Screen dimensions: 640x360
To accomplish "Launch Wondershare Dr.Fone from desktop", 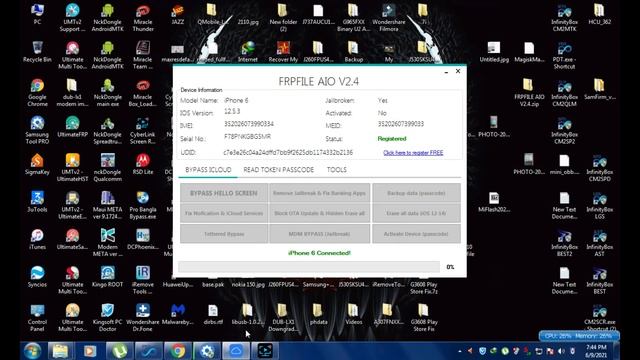I will (x=142, y=318).
